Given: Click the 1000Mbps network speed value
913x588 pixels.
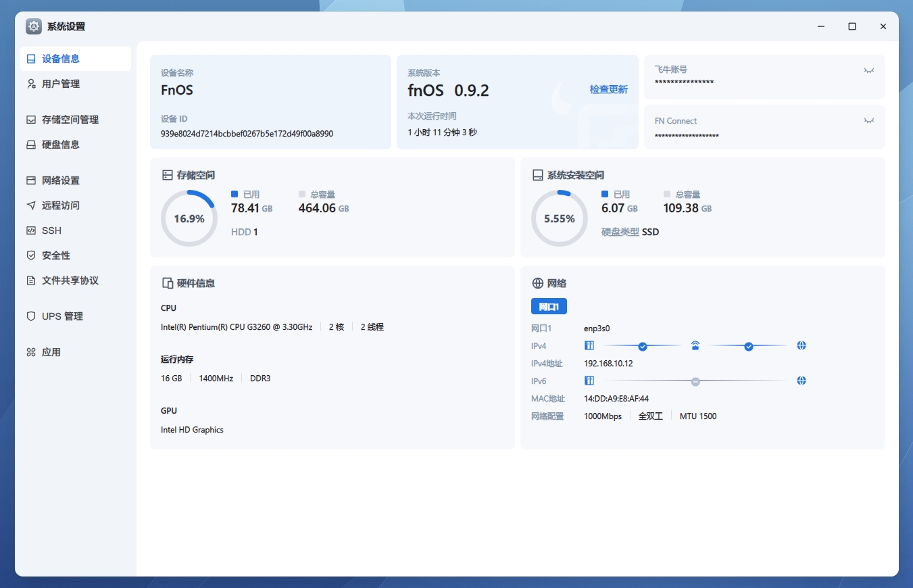Looking at the screenshot, I should (x=603, y=416).
